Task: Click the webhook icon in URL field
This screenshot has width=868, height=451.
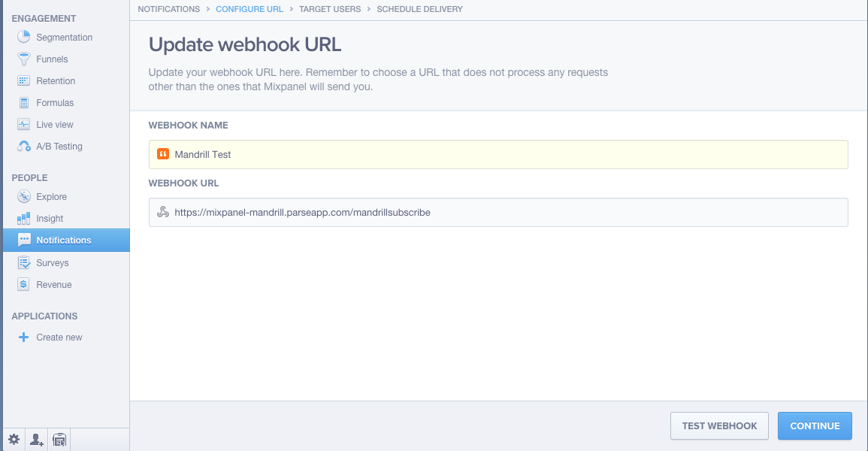Action: coord(163,212)
